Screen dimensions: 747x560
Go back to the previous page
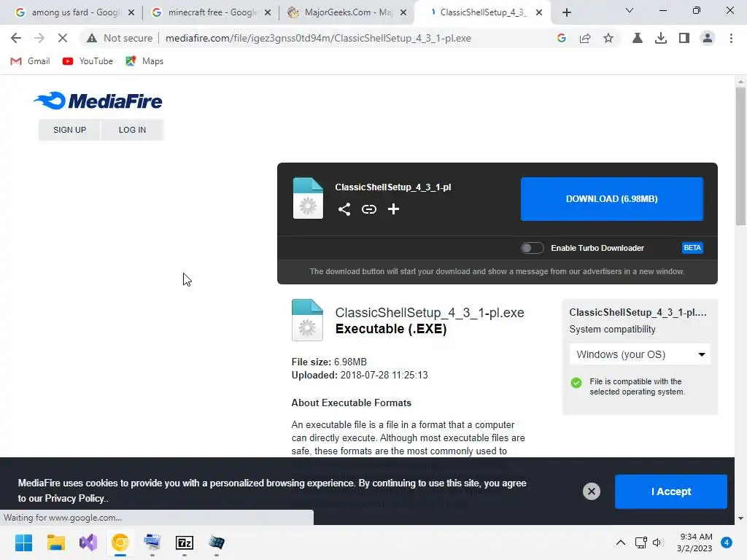16,38
